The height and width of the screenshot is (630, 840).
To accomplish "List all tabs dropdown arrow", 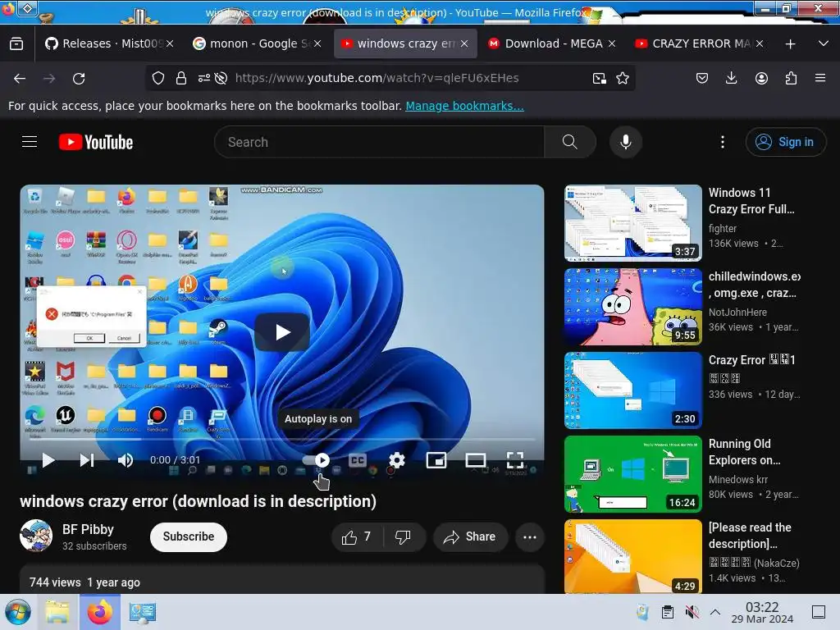I will pyautogui.click(x=824, y=43).
